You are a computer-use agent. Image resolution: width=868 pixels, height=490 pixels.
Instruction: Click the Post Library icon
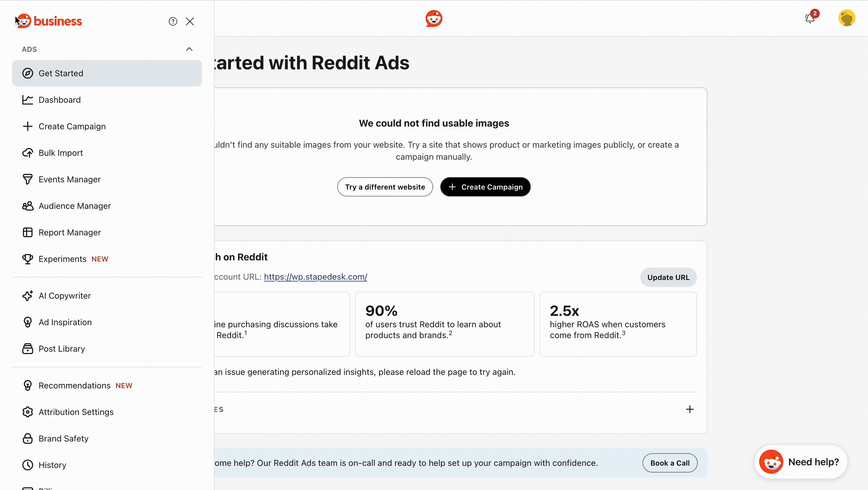(28, 349)
